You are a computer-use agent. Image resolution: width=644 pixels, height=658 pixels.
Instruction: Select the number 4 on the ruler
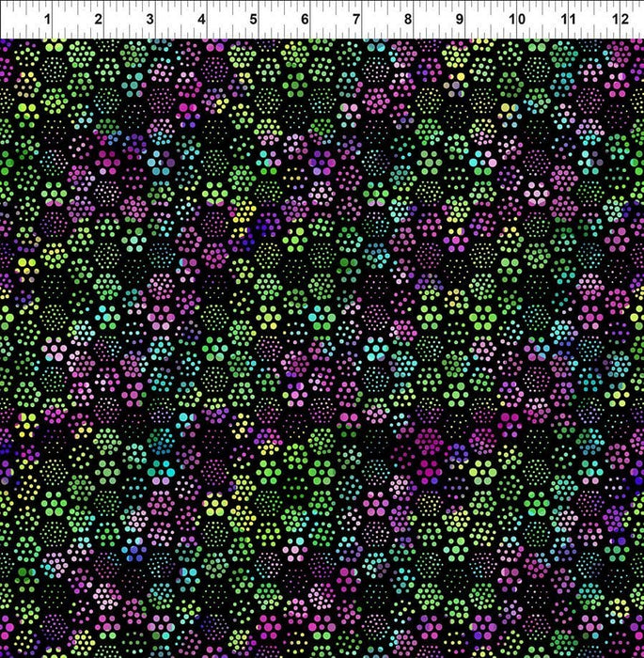[201, 19]
